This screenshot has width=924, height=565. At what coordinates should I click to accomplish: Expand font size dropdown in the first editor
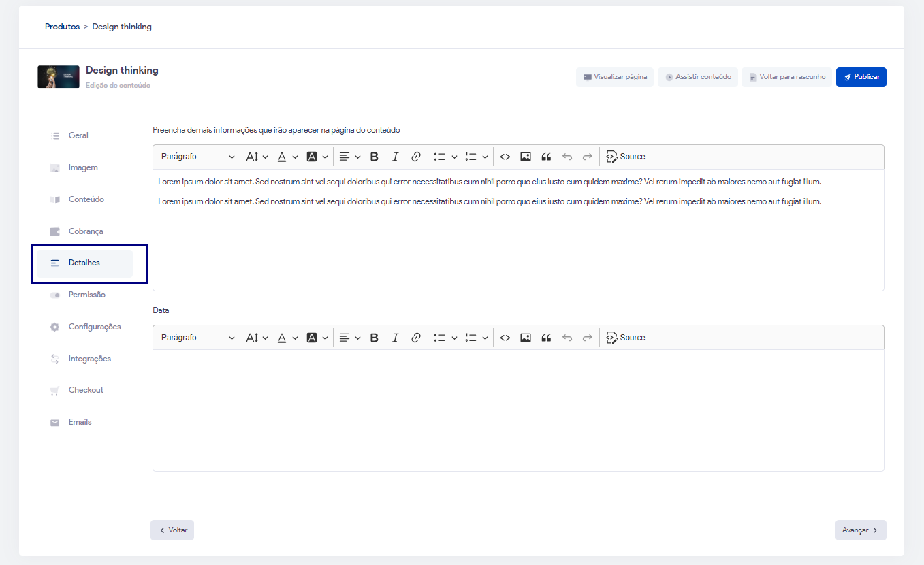(257, 157)
